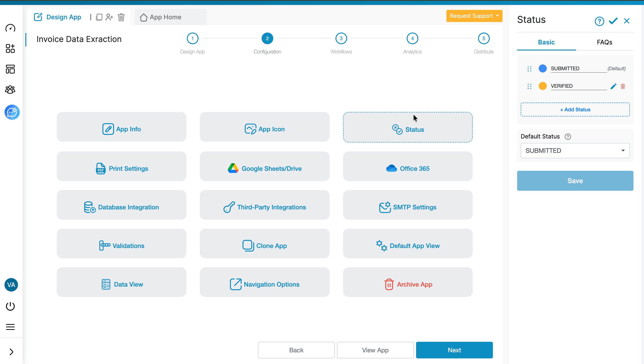Expand sidebar with bottom chevron arrow
This screenshot has height=364, width=644.
11,352
